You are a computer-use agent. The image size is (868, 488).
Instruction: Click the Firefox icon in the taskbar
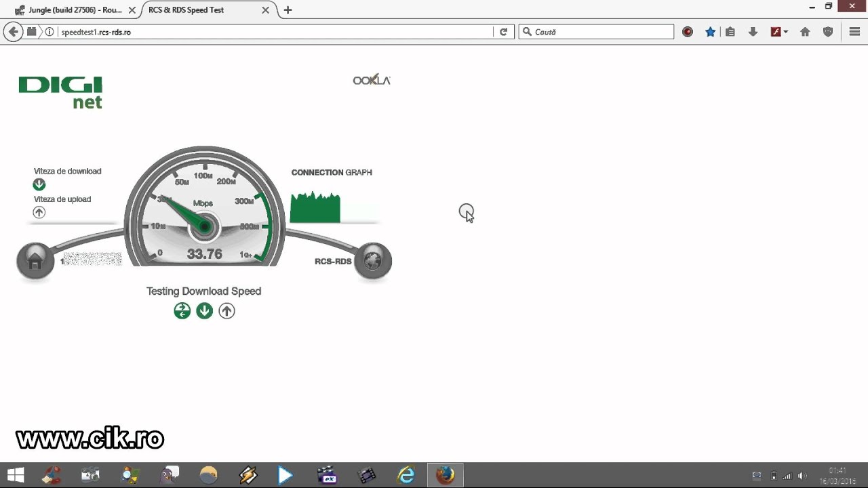(446, 475)
